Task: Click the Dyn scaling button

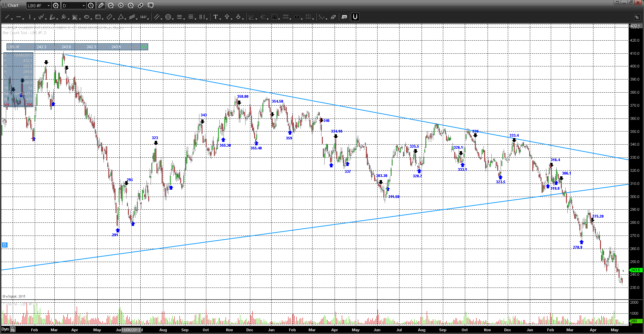Action: pyautogui.click(x=5, y=329)
